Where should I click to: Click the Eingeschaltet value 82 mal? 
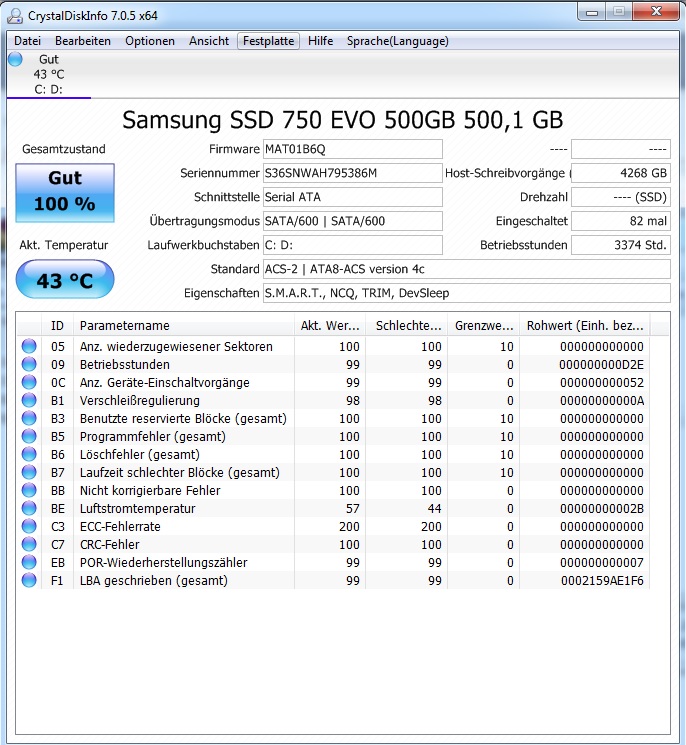tap(620, 221)
